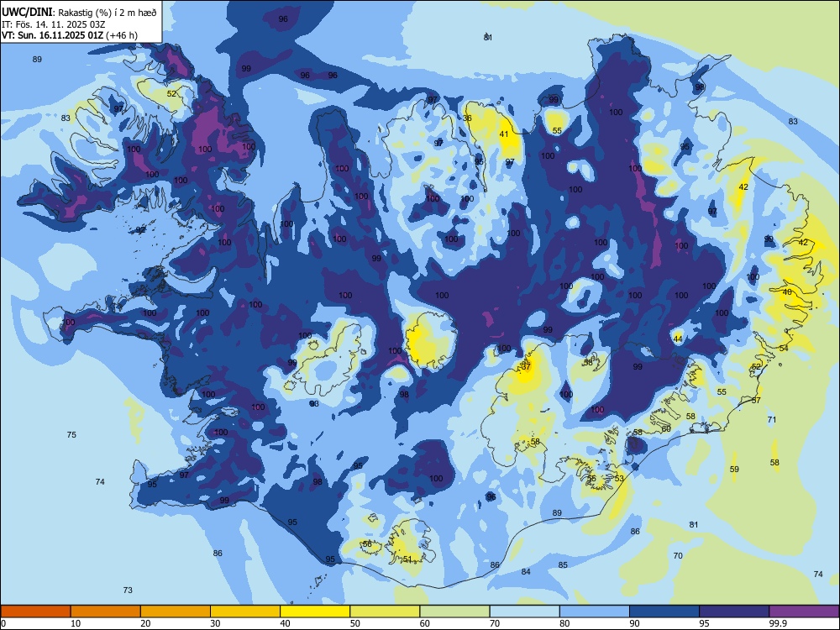The image size is (840, 630).
Task: Click the map value '53' on the southeast coast
Action: coord(619,479)
